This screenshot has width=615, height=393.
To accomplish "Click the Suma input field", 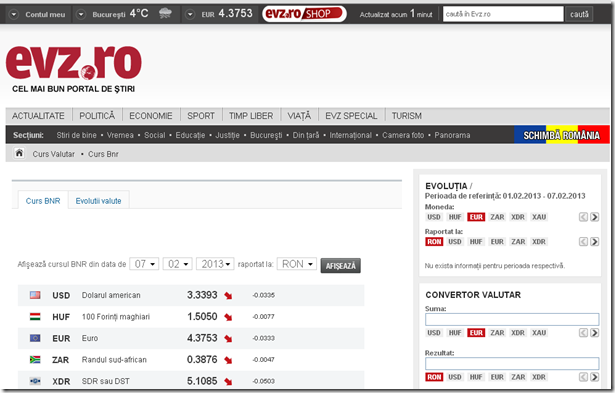I will (512, 319).
